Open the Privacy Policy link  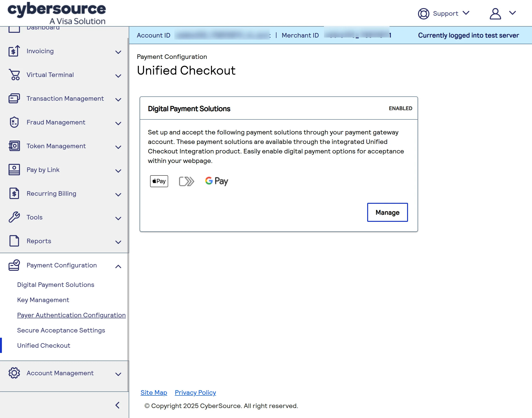[x=195, y=392]
